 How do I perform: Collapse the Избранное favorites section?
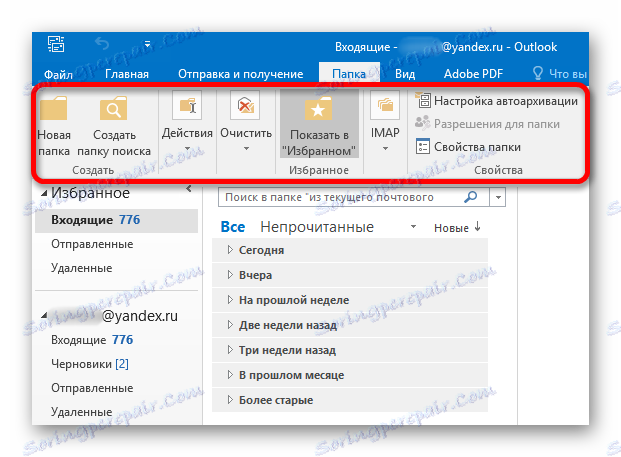(x=44, y=194)
